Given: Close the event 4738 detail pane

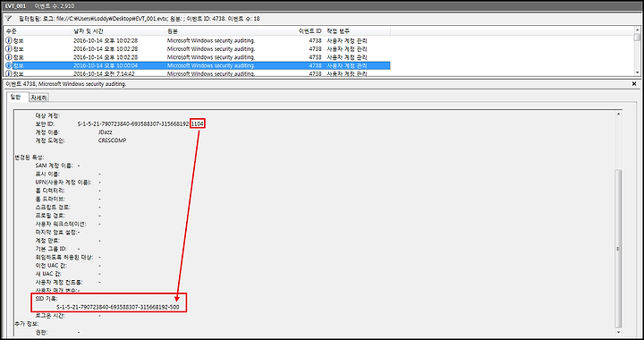Looking at the screenshot, I should [635, 84].
